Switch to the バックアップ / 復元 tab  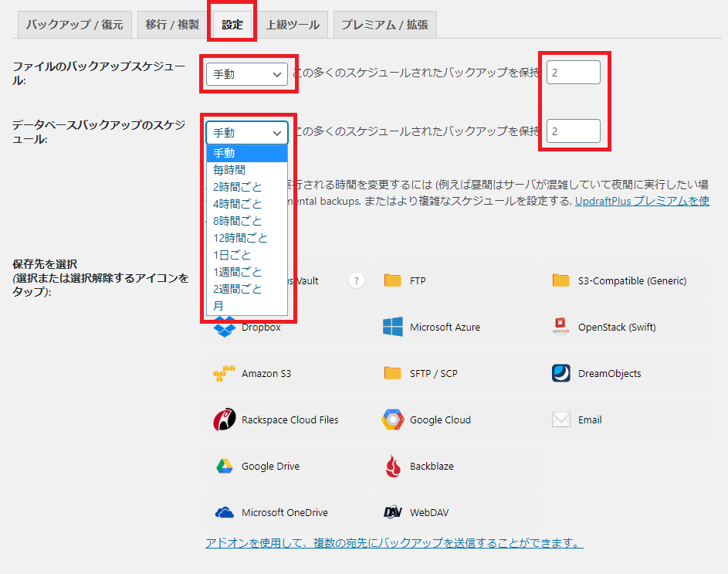click(x=75, y=25)
